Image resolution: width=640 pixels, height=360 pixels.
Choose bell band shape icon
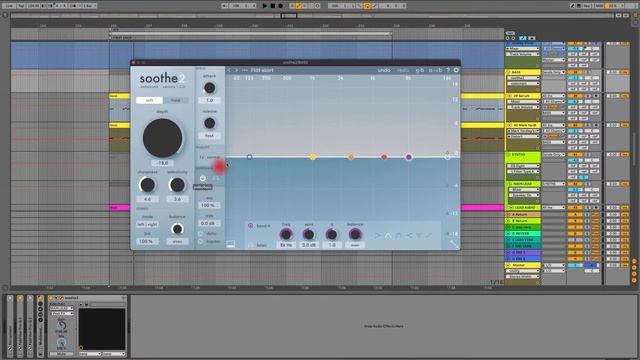click(388, 236)
